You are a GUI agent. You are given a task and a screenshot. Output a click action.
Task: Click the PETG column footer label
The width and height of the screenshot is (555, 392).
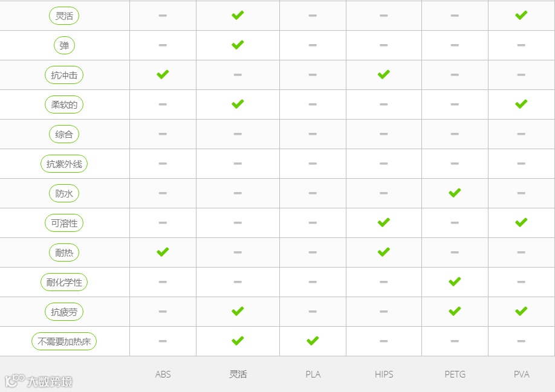coord(455,374)
